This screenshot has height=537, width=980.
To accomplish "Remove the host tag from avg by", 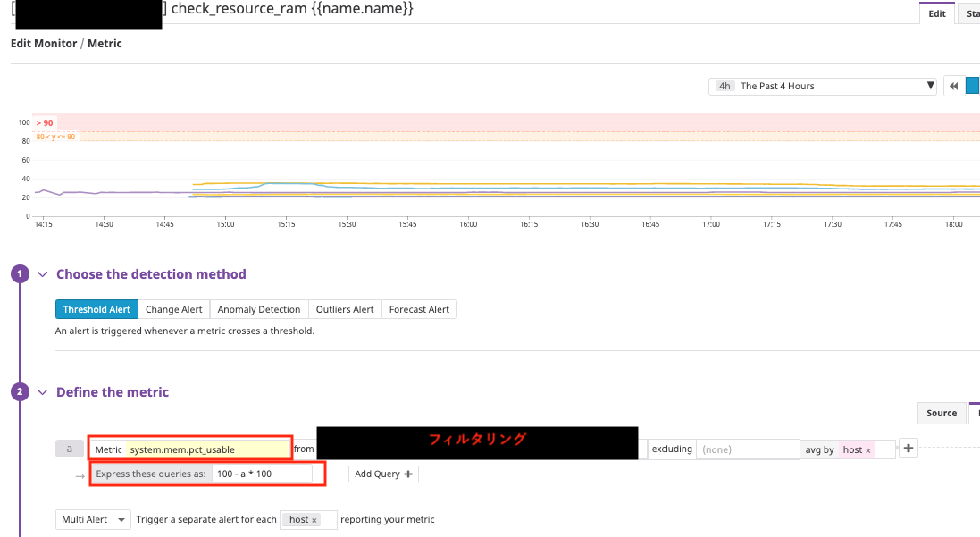I will [868, 450].
